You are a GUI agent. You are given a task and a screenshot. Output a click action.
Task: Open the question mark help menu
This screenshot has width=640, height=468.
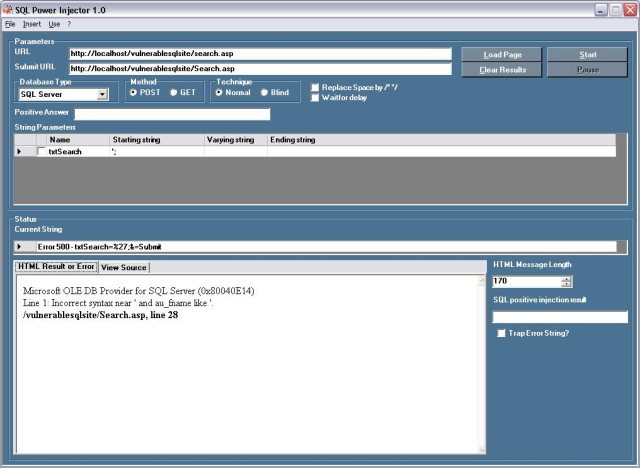click(x=69, y=24)
